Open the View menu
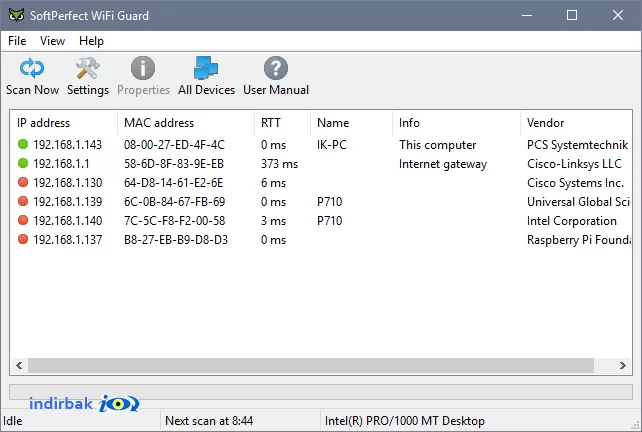 52,41
